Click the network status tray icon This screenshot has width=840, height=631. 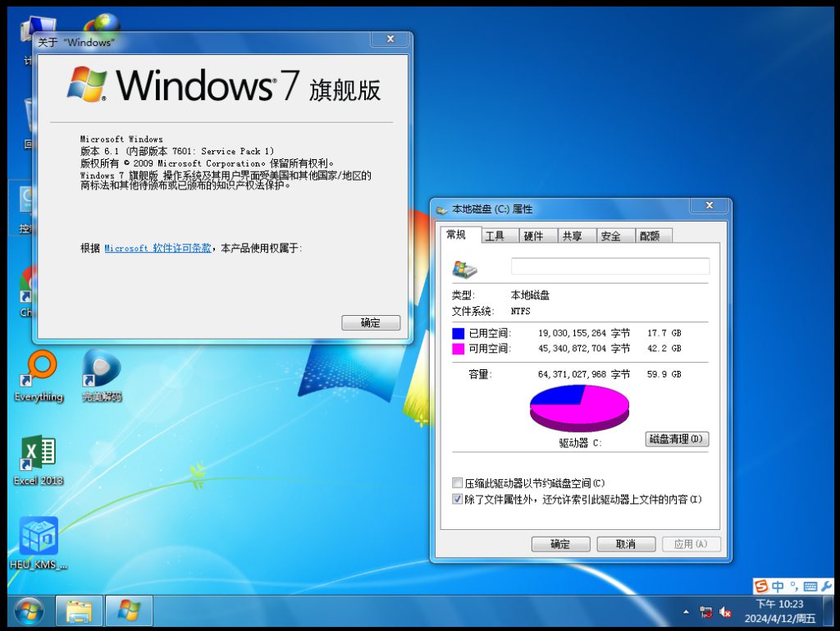[705, 612]
